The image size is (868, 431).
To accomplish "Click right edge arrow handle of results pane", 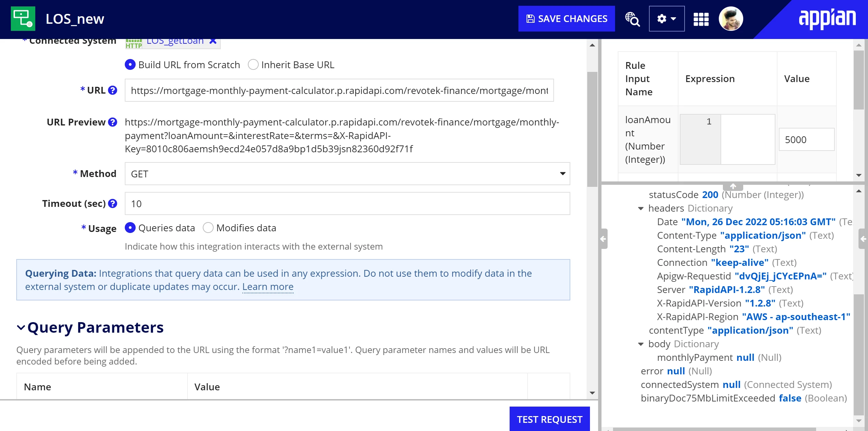I will 863,239.
